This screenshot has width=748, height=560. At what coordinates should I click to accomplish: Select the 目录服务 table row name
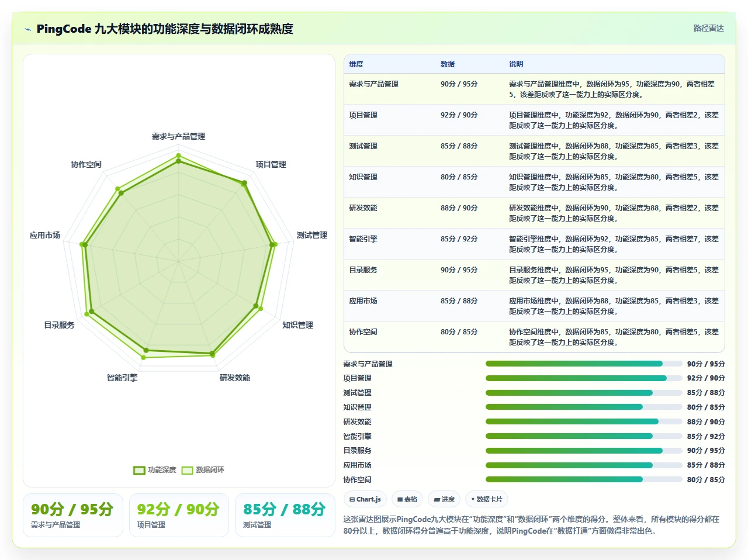pyautogui.click(x=363, y=270)
